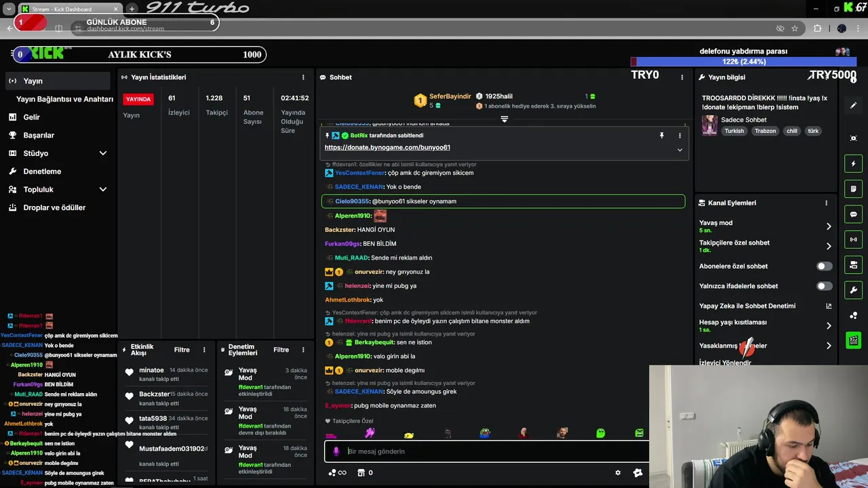Click the chill stream tag
868x488 pixels.
791,131
